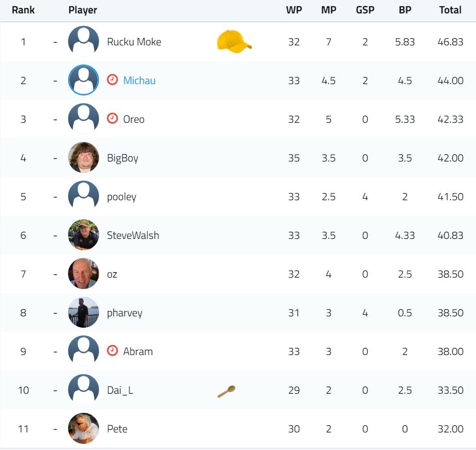
Task: Click the wooden spoon icon beside Dai_L
Action: (x=226, y=391)
